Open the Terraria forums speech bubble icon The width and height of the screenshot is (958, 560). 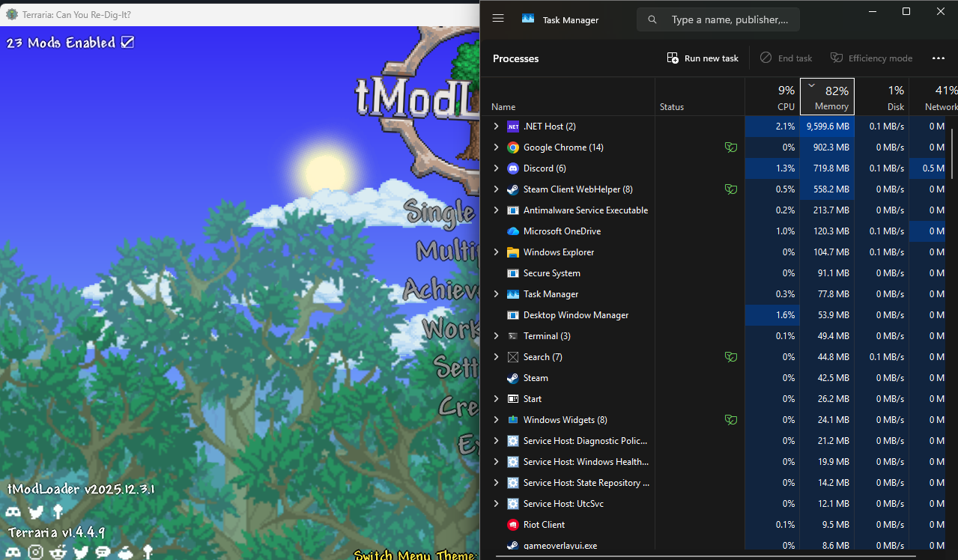click(x=103, y=553)
